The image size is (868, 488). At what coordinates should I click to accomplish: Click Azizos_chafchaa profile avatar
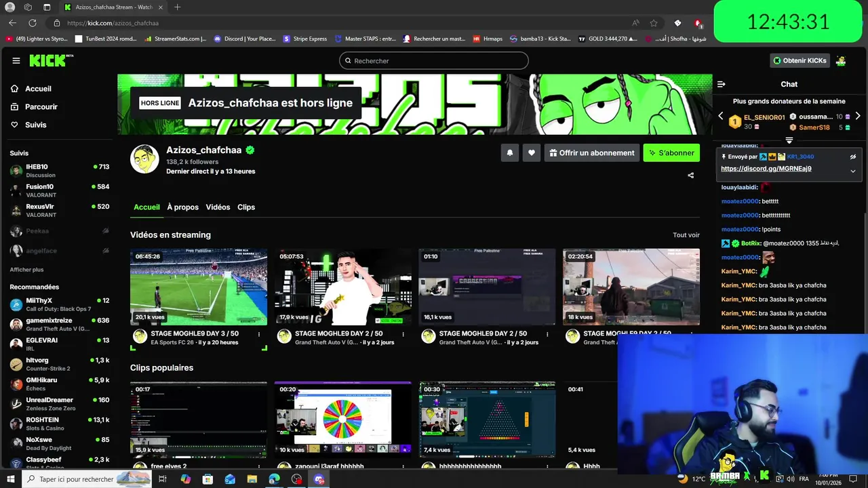click(144, 159)
